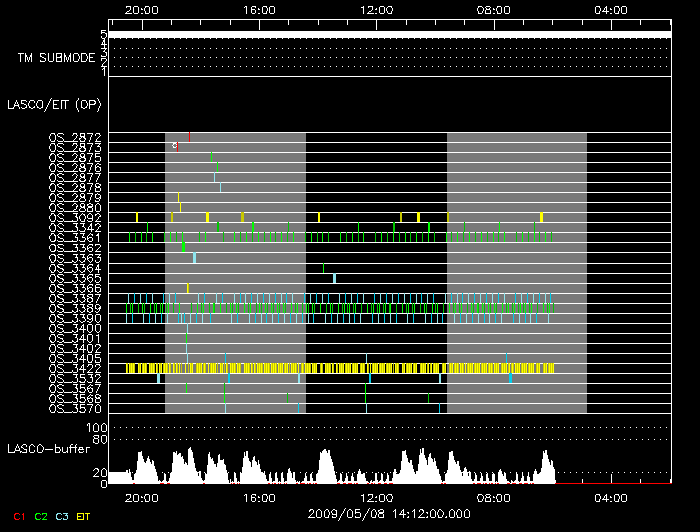Click the 08:00 tick on bottom axis
Image resolution: width=700 pixels, height=532 pixels.
[494, 497]
